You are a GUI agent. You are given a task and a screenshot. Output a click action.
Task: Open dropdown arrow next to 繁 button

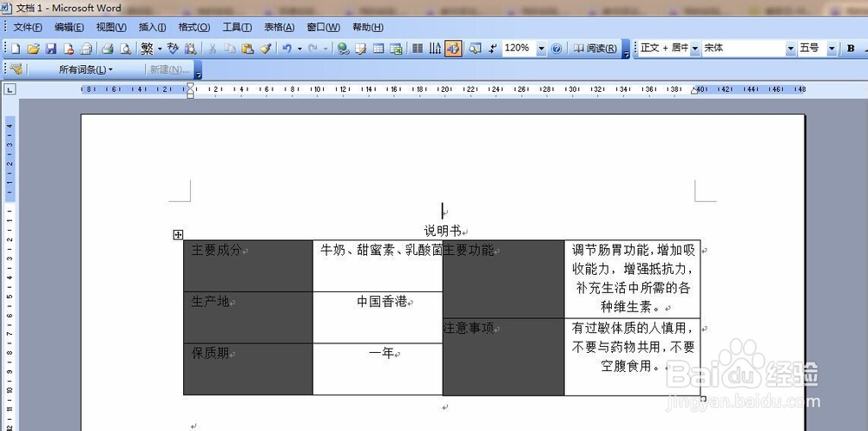(x=160, y=49)
